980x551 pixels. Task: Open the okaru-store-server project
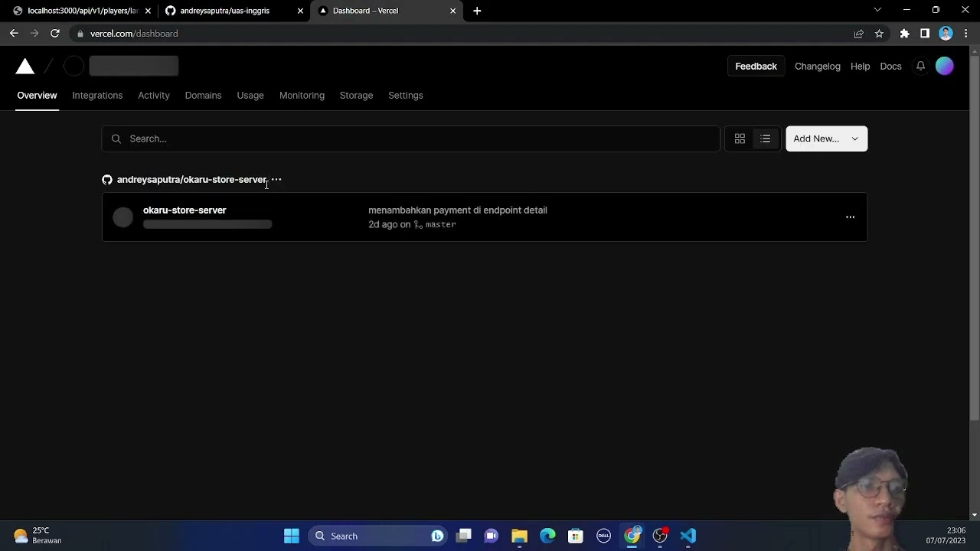[185, 210]
